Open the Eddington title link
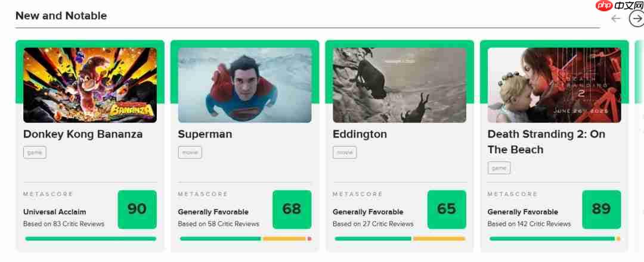644x262 pixels. pyautogui.click(x=360, y=134)
